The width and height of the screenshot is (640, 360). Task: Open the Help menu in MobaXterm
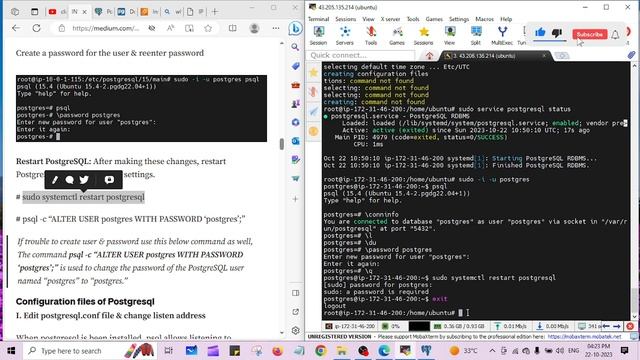pos(506,19)
